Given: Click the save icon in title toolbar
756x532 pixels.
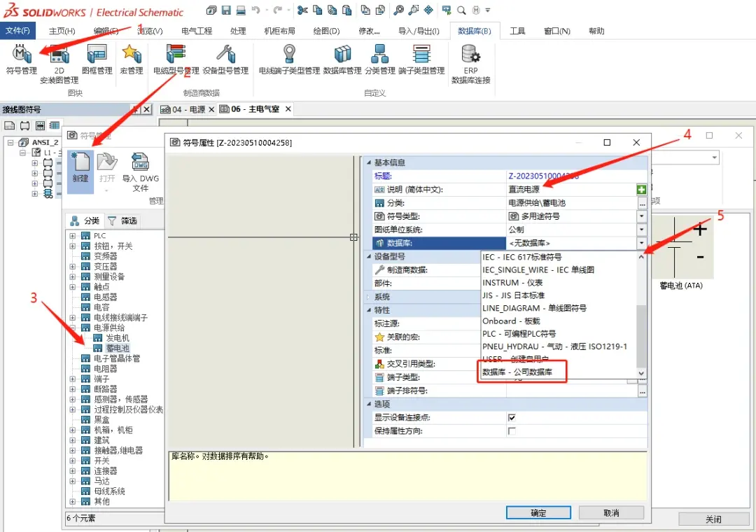Looking at the screenshot, I should pos(226,10).
